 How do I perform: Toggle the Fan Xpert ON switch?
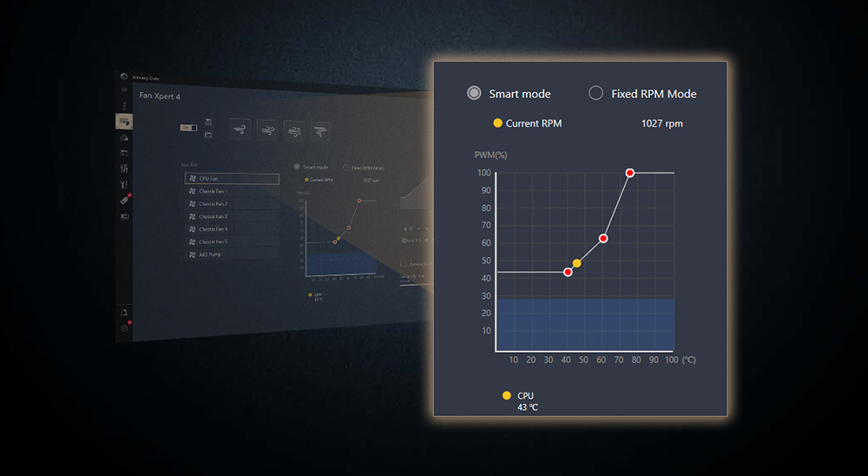click(x=188, y=128)
